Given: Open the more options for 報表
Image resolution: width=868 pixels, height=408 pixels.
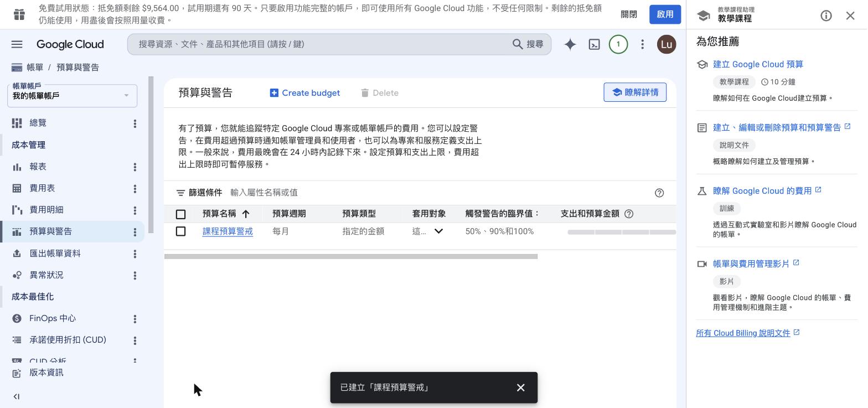Looking at the screenshot, I should point(135,167).
